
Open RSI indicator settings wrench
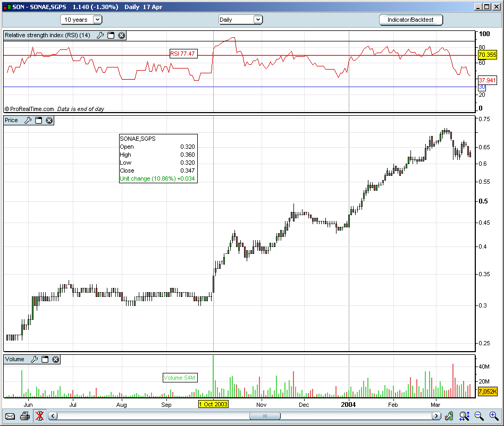100,35
